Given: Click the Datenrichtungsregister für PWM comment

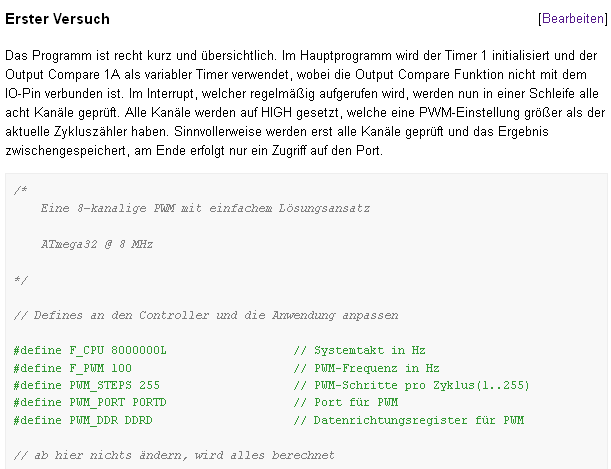Looking at the screenshot, I should tap(409, 420).
